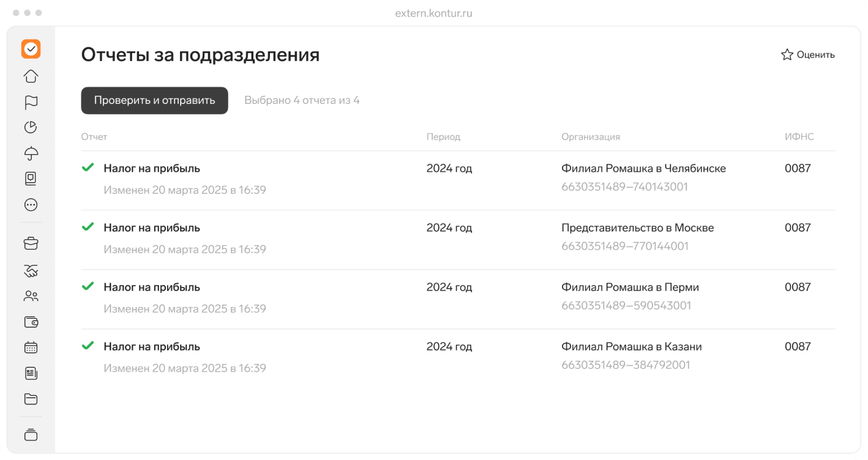Open the calendar icon in sidebar

pos(31,347)
